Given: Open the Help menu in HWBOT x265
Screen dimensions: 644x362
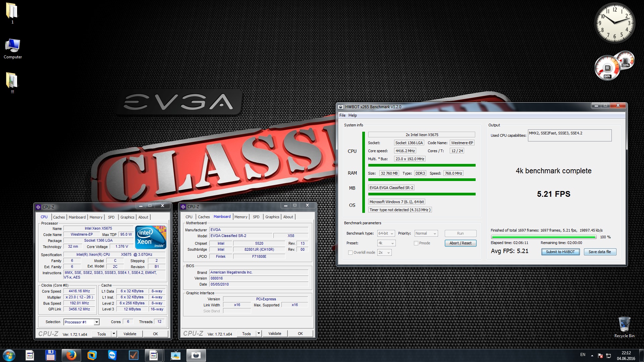Looking at the screenshot, I should coord(353,115).
